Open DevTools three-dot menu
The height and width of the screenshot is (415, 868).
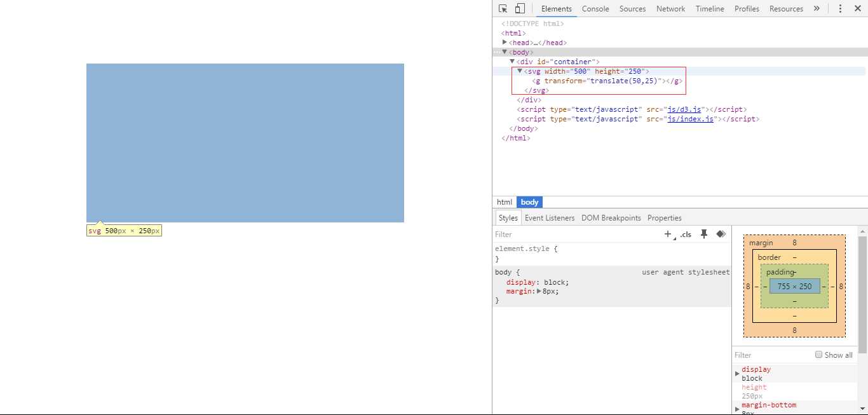pos(840,8)
